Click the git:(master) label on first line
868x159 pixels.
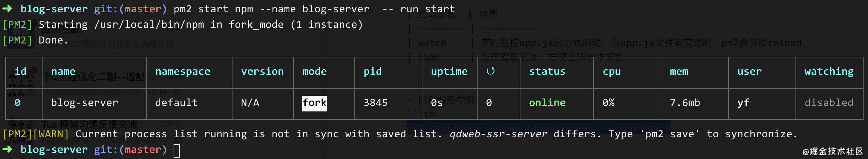(x=130, y=9)
